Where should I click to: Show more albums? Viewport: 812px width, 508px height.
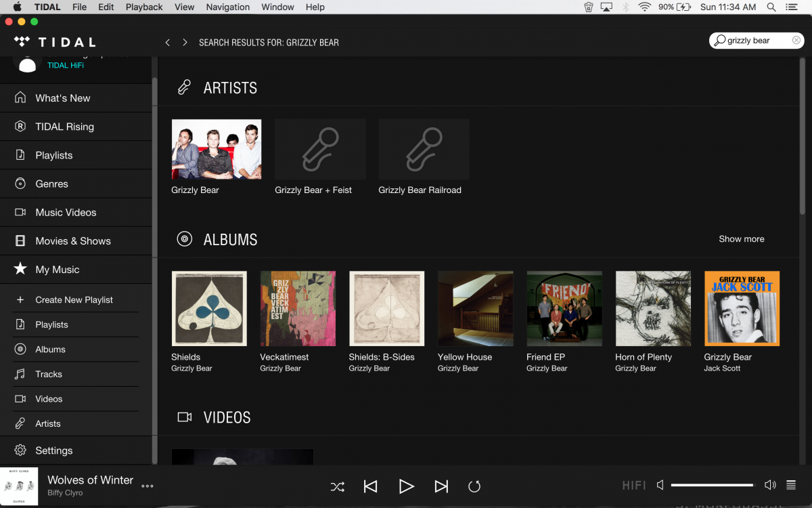[742, 239]
